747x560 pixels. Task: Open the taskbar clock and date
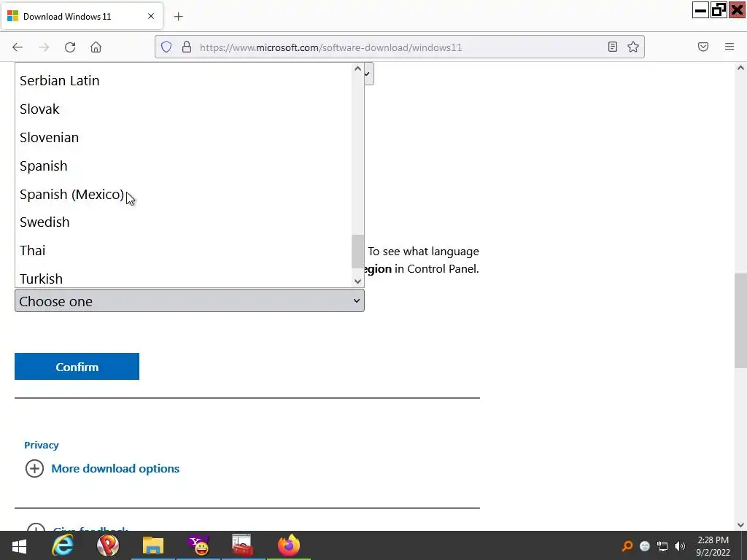coord(713,545)
